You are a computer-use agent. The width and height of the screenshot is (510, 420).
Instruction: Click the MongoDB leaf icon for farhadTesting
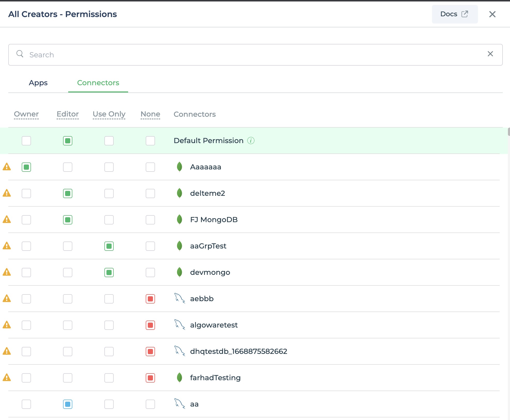(x=179, y=377)
